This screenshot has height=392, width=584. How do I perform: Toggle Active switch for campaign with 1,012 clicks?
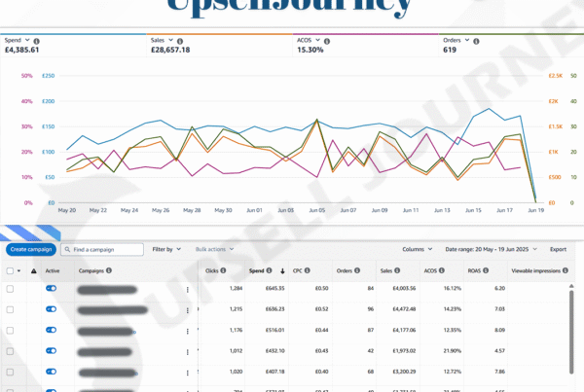51,351
